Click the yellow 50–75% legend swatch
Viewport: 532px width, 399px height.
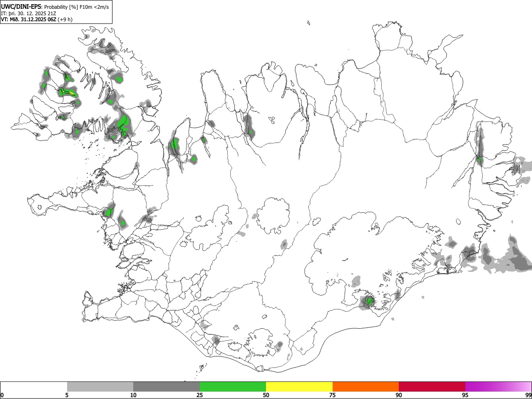299,387
